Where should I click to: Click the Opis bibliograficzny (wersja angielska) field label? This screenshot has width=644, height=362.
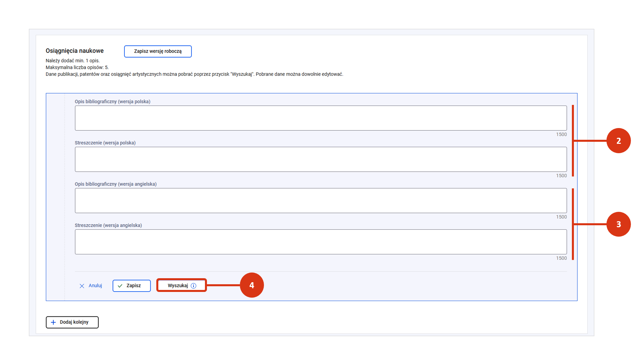coord(115,184)
